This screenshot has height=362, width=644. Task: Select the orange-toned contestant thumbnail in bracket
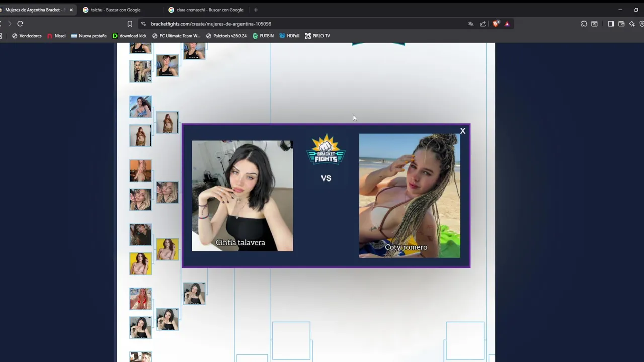coord(140,170)
